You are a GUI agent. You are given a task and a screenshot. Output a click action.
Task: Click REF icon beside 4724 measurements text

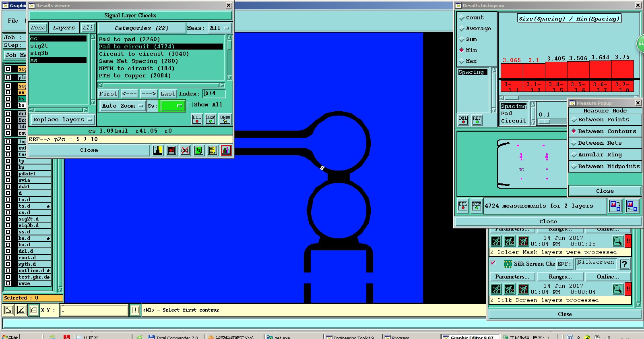point(477,206)
